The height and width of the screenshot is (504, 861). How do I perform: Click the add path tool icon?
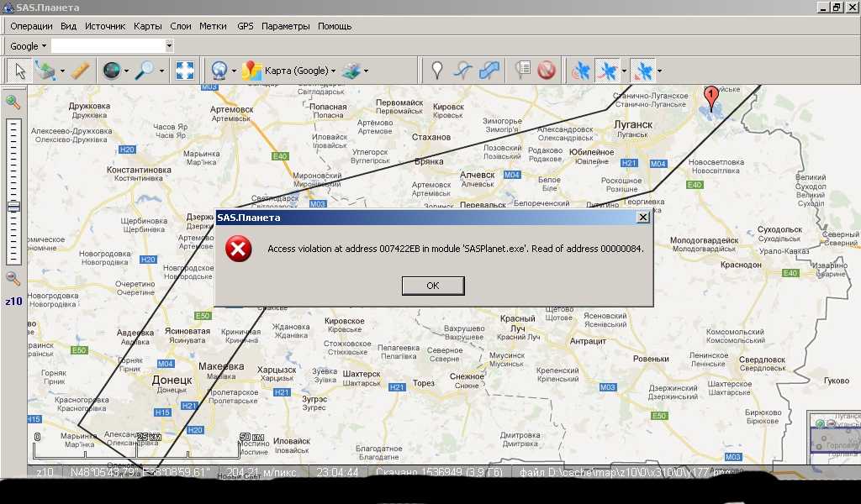point(463,71)
